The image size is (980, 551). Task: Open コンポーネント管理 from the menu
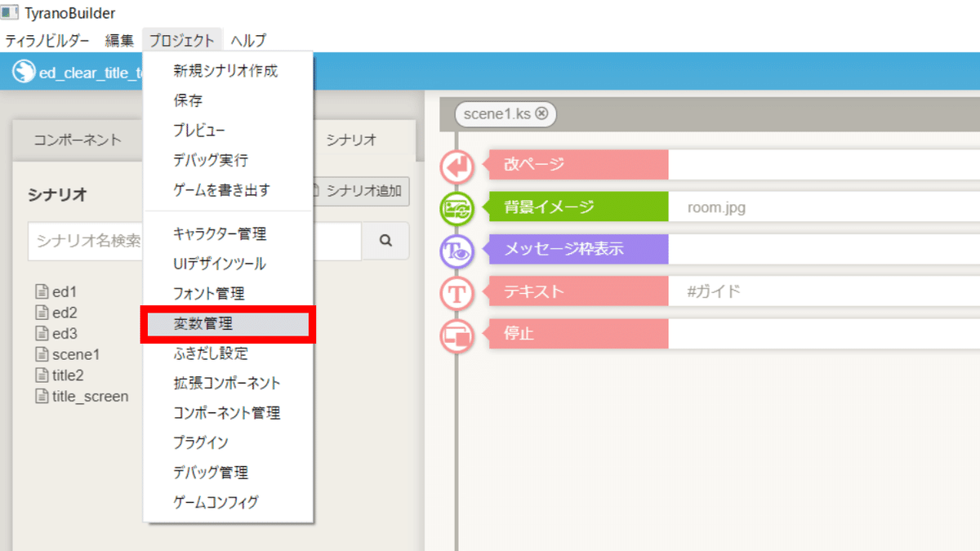tap(227, 413)
